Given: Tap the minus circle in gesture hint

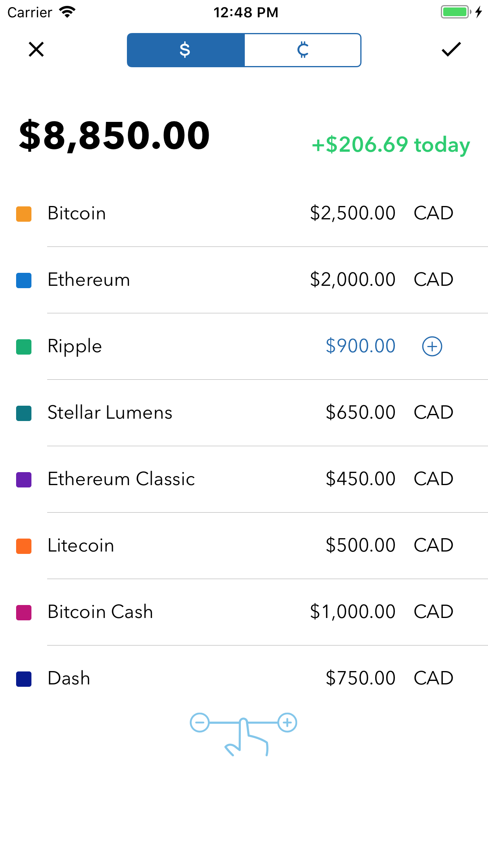Looking at the screenshot, I should [x=200, y=723].
